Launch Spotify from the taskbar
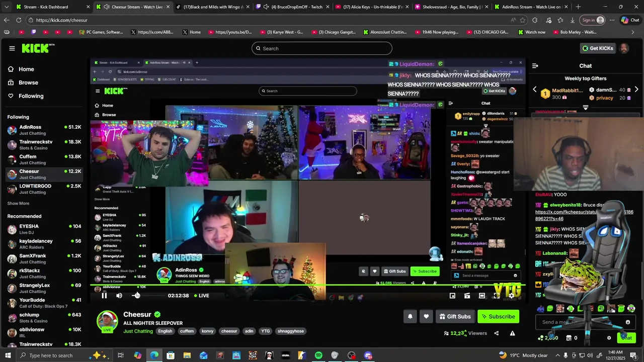 [x=318, y=355]
